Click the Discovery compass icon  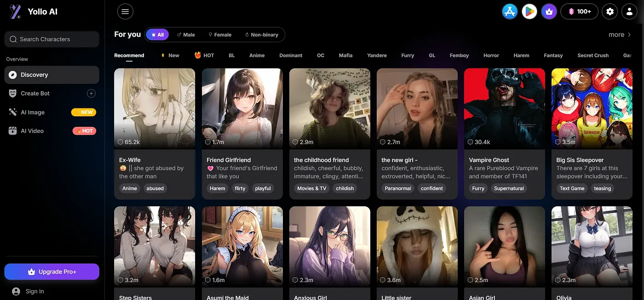coord(13,75)
